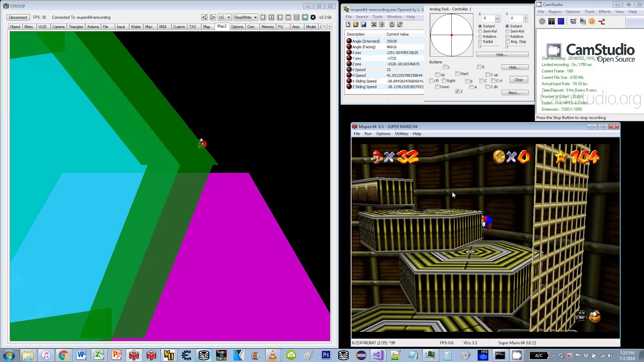Pause recording in CamStudio
Viewport: 644px width, 362px height.
coord(551,21)
